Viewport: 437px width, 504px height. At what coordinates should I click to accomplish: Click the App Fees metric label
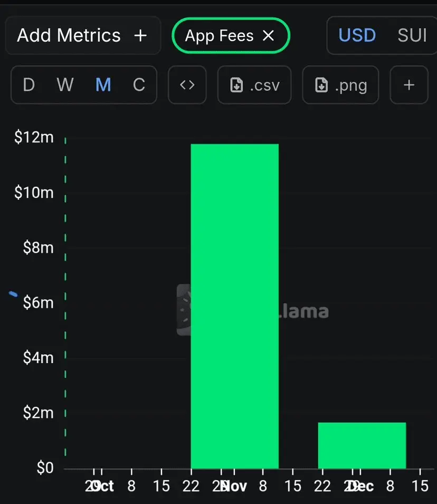219,36
